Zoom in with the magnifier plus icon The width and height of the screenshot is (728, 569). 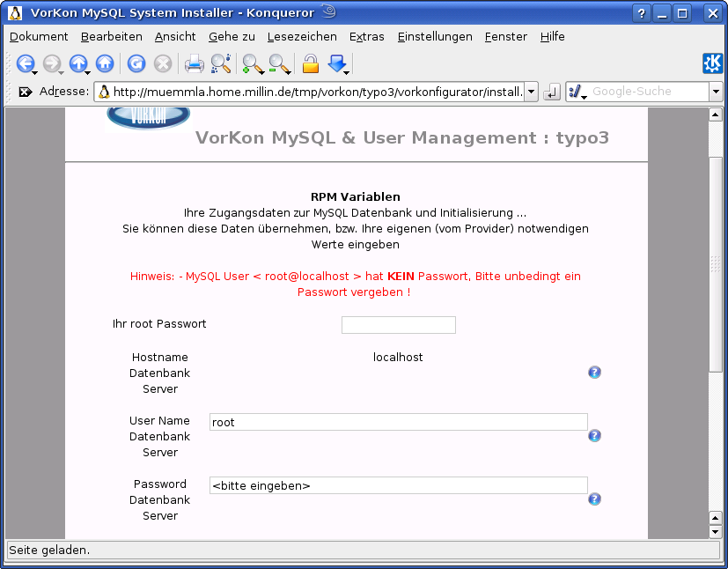[x=252, y=63]
